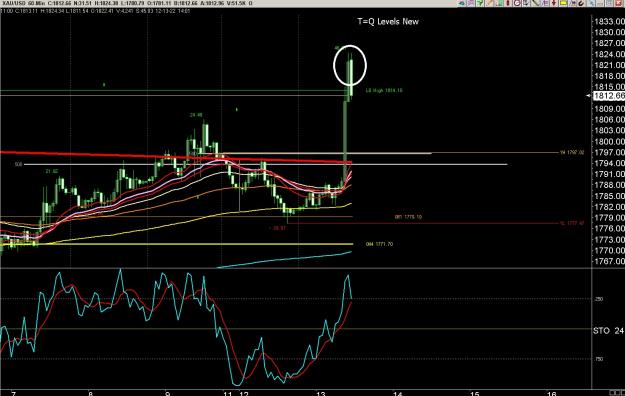Click the lined list toolbar icon
The image size is (625, 396).
(x=545, y=3)
